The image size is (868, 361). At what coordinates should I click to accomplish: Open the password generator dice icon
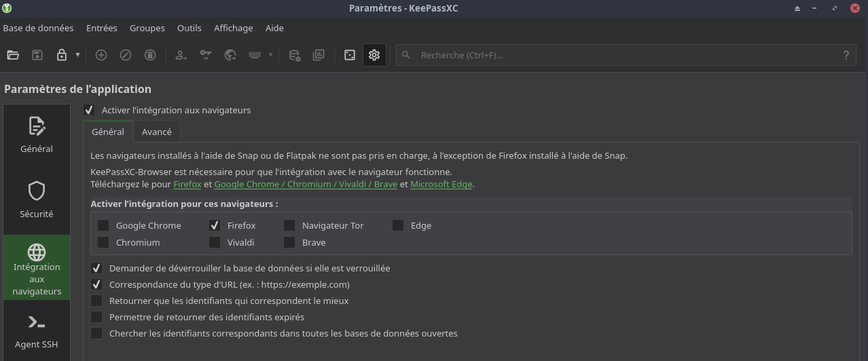coord(350,55)
